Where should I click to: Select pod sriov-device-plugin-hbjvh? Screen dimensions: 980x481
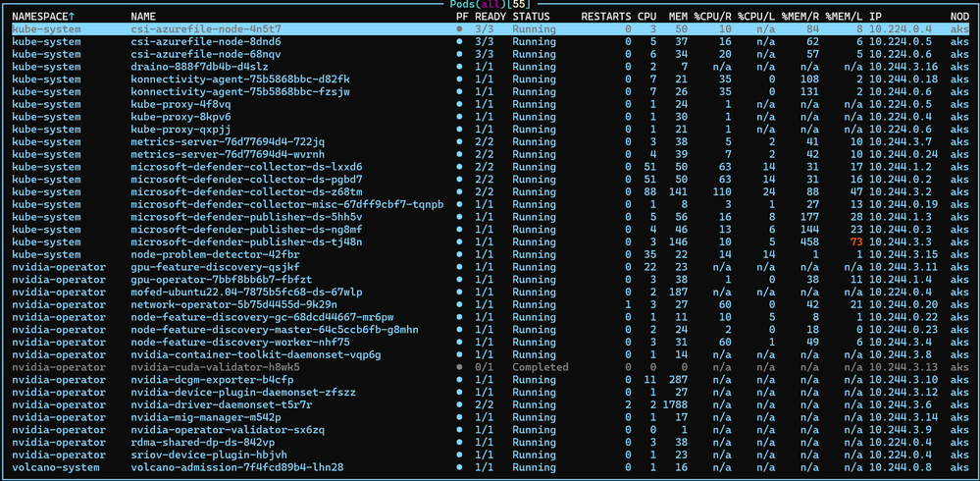[x=490, y=454]
